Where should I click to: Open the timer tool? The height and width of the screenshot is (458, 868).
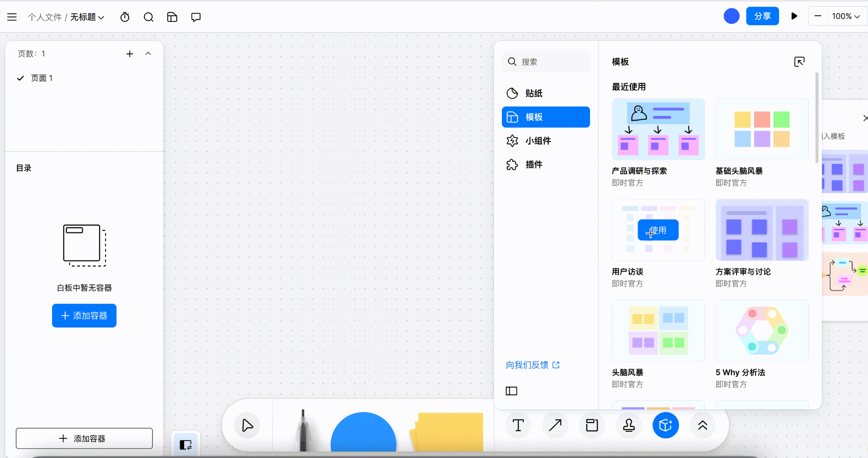[125, 17]
